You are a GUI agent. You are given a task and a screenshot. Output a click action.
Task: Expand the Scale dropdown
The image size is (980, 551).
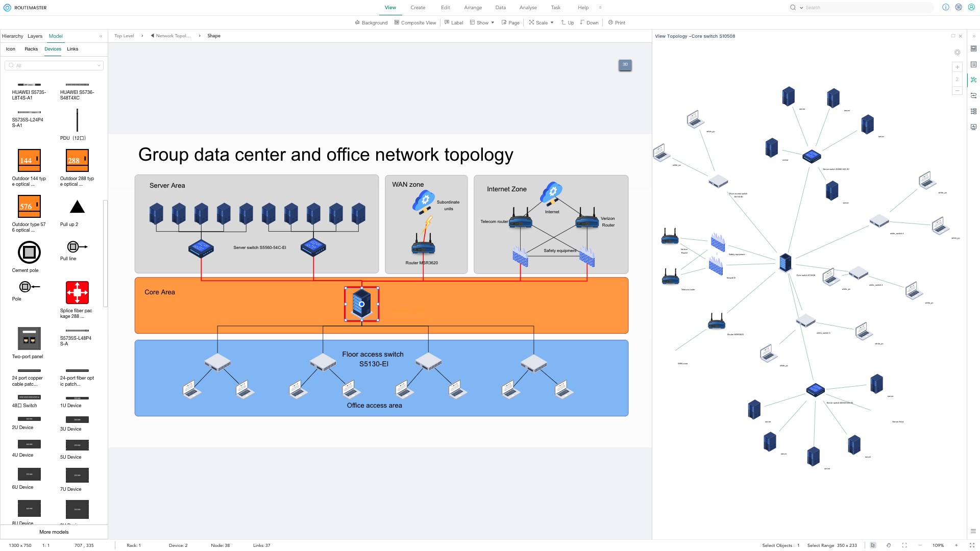pyautogui.click(x=541, y=22)
